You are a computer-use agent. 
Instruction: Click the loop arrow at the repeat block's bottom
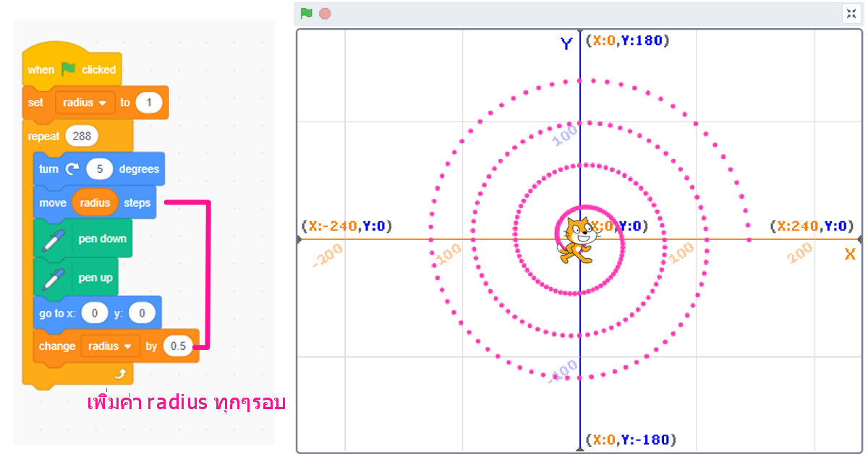point(121,373)
